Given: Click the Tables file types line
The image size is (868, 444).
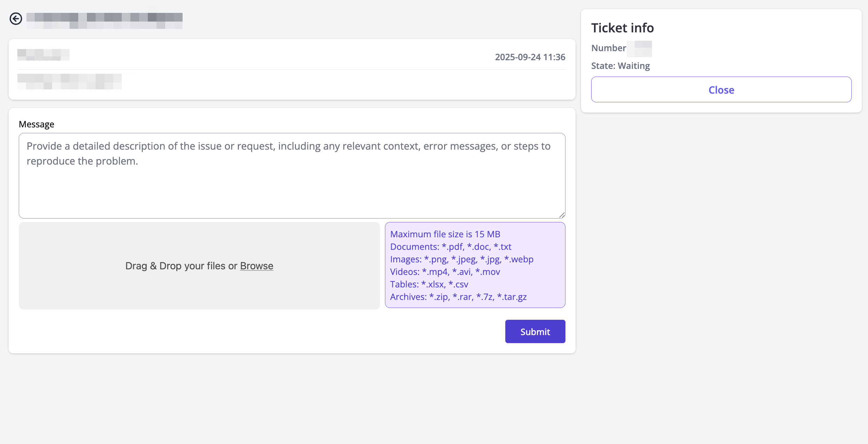Looking at the screenshot, I should pyautogui.click(x=429, y=284).
